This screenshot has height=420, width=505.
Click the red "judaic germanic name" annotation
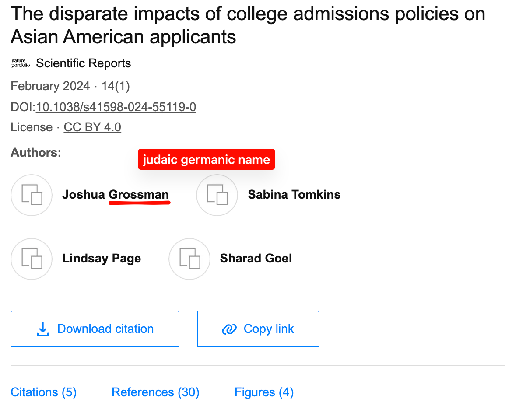(206, 160)
